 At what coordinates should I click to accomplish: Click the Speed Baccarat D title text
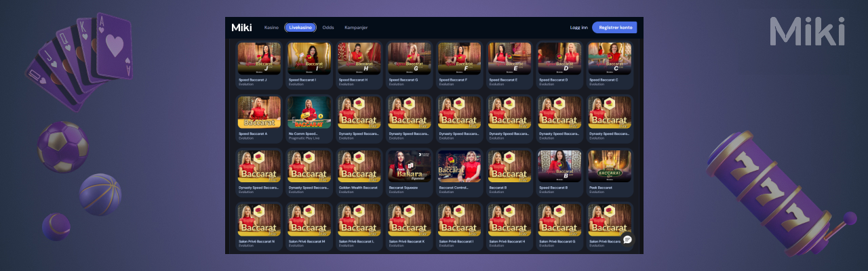click(553, 80)
